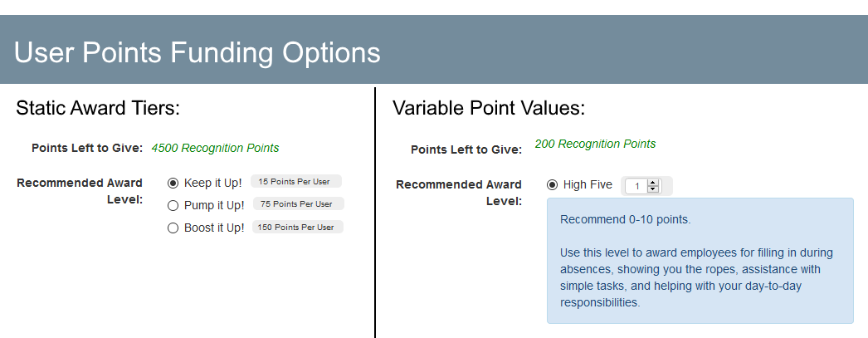This screenshot has width=868, height=338.
Task: Click the Recommend 0-10 points info box
Action: [x=700, y=261]
